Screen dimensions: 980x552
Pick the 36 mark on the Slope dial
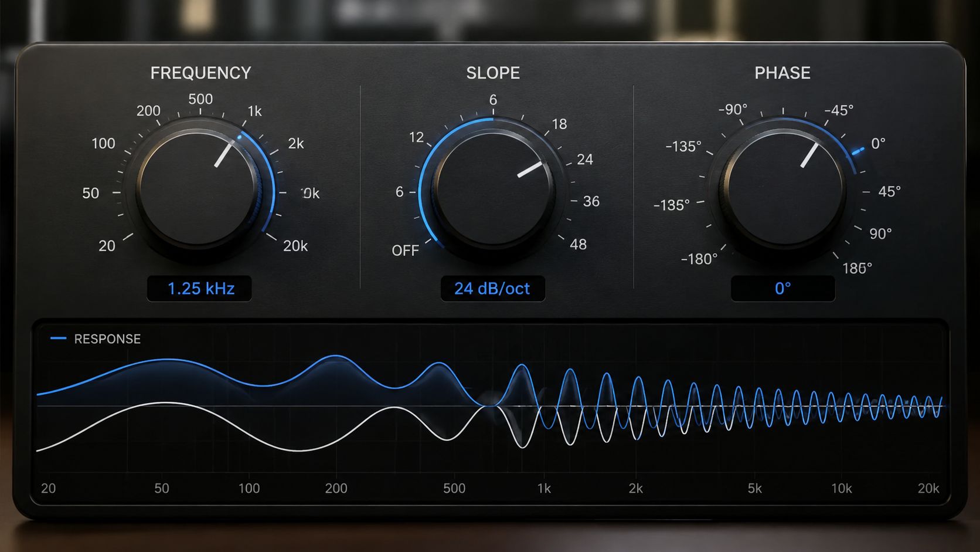[591, 201]
